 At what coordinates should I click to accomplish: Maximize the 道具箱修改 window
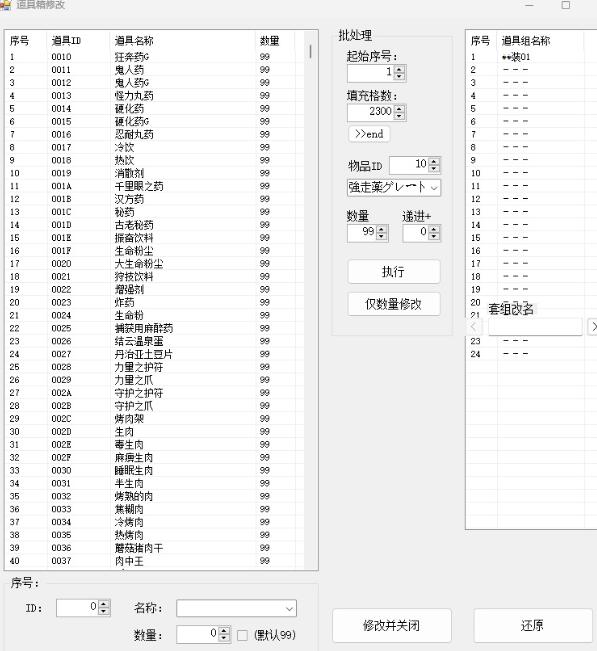click(565, 5)
